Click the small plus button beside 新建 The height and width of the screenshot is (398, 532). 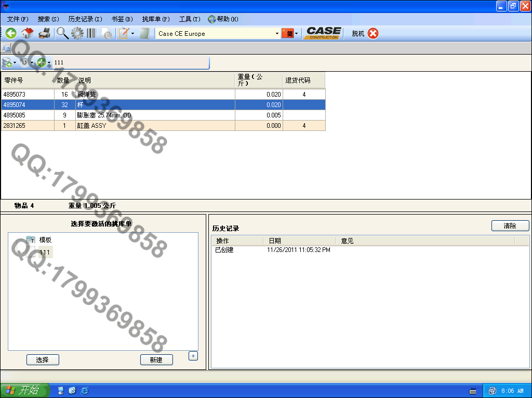pos(193,356)
